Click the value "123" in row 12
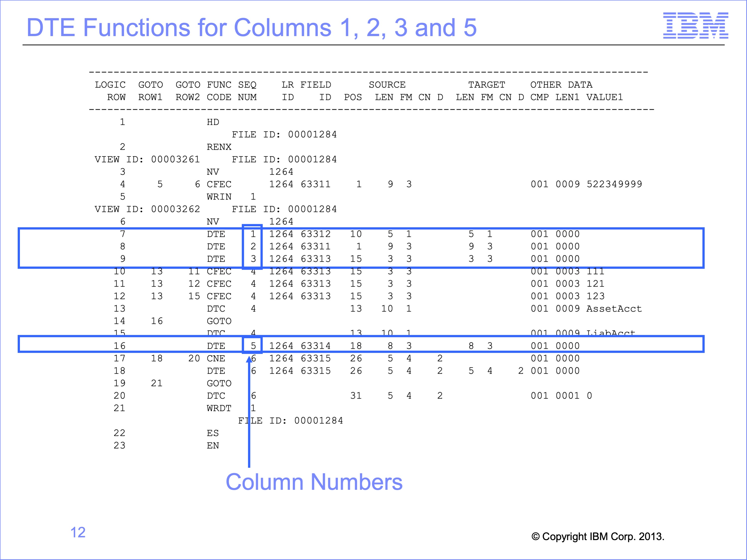This screenshot has width=747, height=560. click(x=595, y=296)
